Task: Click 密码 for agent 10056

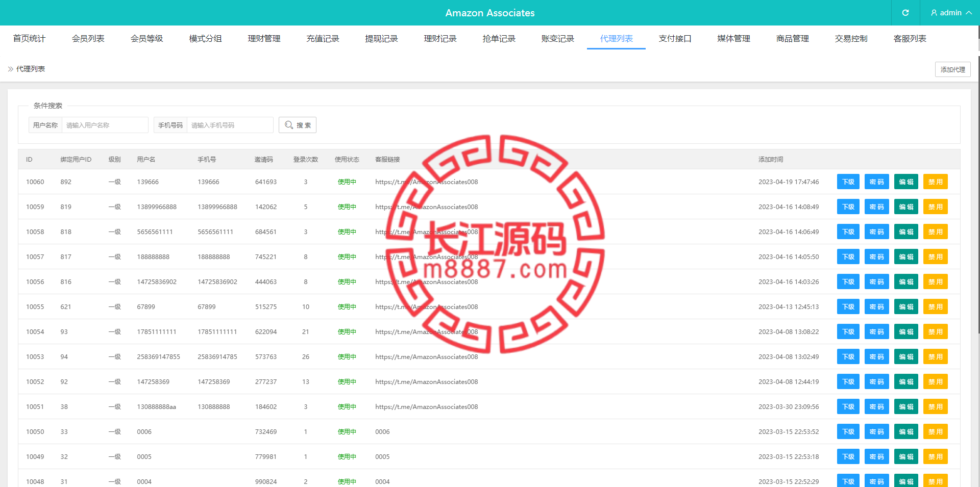Action: 877,281
